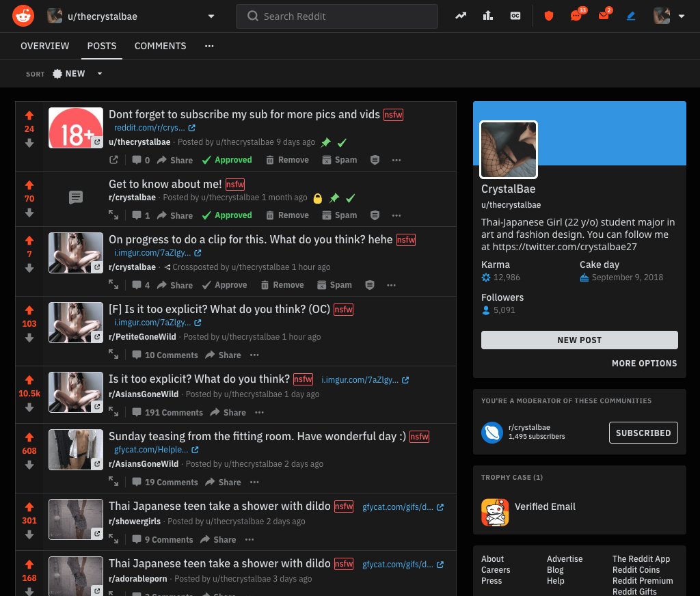Click the Search Reddit field
Viewport: 700px width, 596px height.
tap(336, 16)
